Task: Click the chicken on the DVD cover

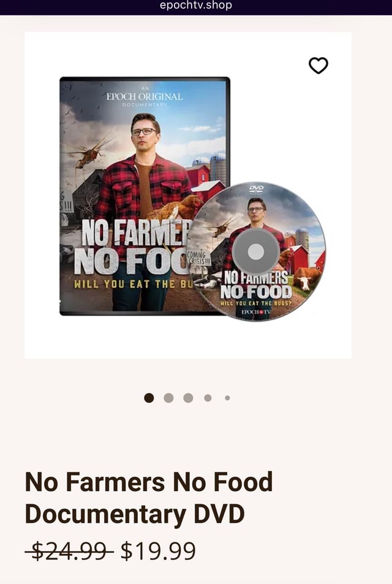Action: point(176,208)
